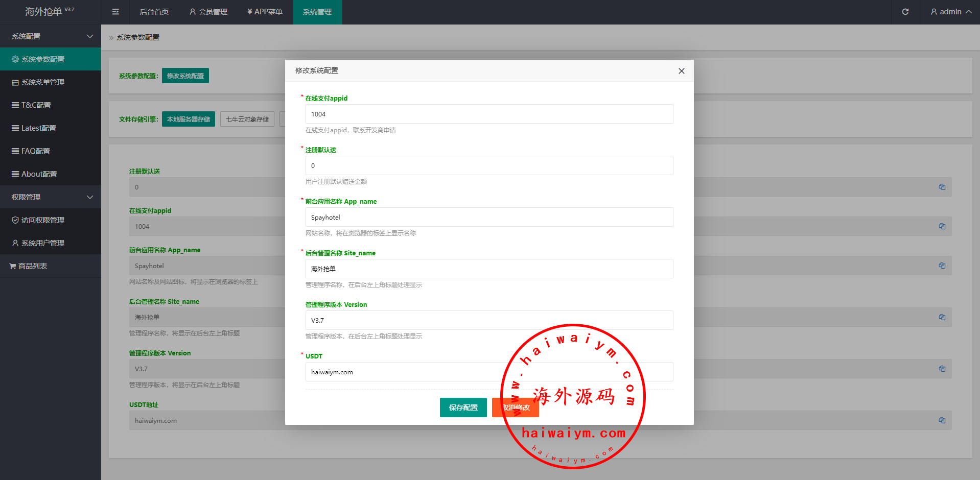Open the APP菜单 top menu
This screenshot has height=480, width=980.
pos(265,12)
